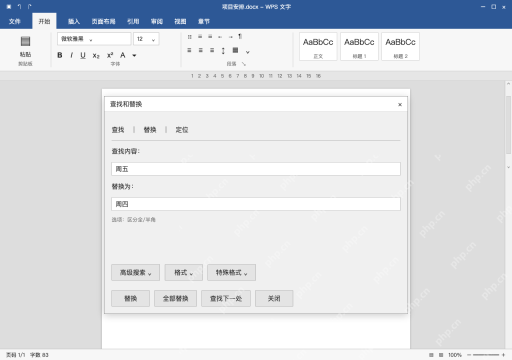Select the 替换 tab in dialog
512x360 pixels.
(x=150, y=130)
